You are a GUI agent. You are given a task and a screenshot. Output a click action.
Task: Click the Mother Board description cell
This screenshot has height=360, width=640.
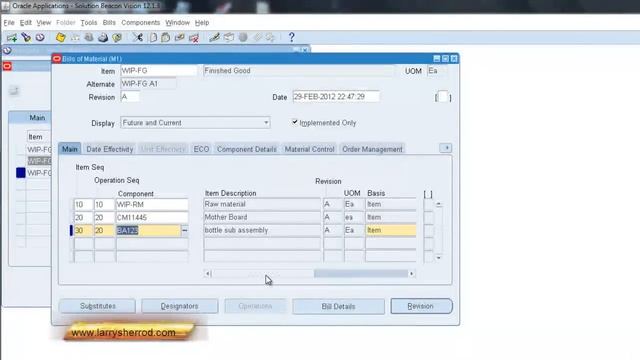point(262,217)
